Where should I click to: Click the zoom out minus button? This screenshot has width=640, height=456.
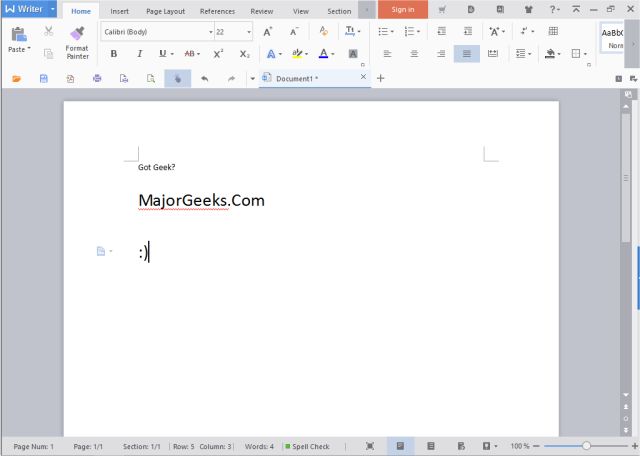click(x=536, y=446)
